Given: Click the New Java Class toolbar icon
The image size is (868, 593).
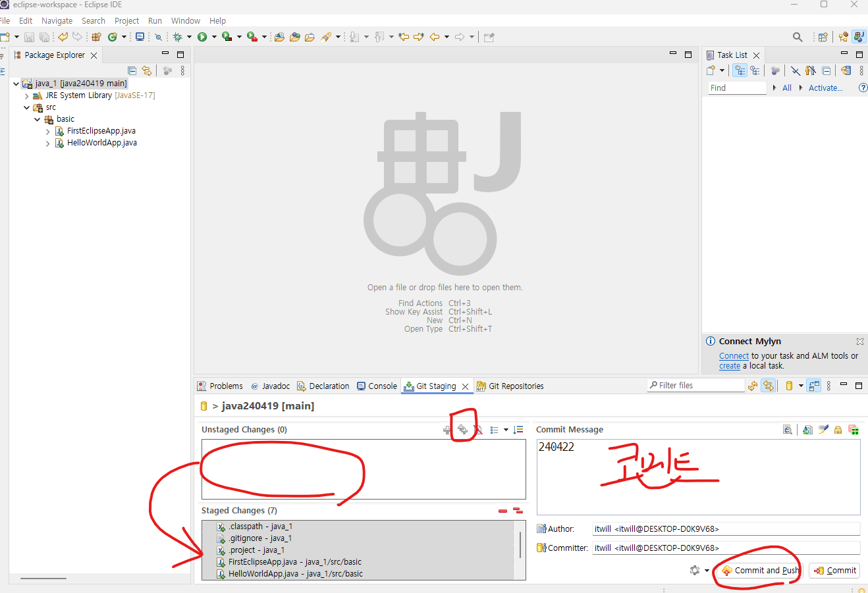Looking at the screenshot, I should (x=113, y=37).
